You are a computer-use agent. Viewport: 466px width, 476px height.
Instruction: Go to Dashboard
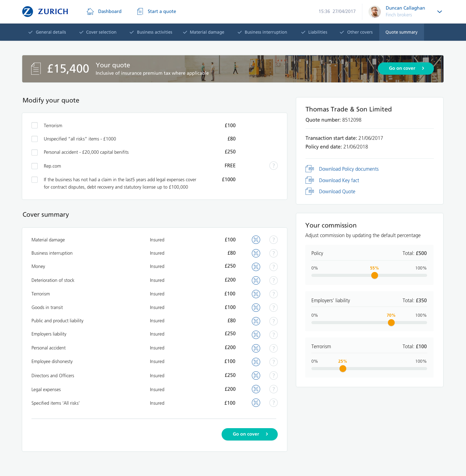click(x=104, y=11)
